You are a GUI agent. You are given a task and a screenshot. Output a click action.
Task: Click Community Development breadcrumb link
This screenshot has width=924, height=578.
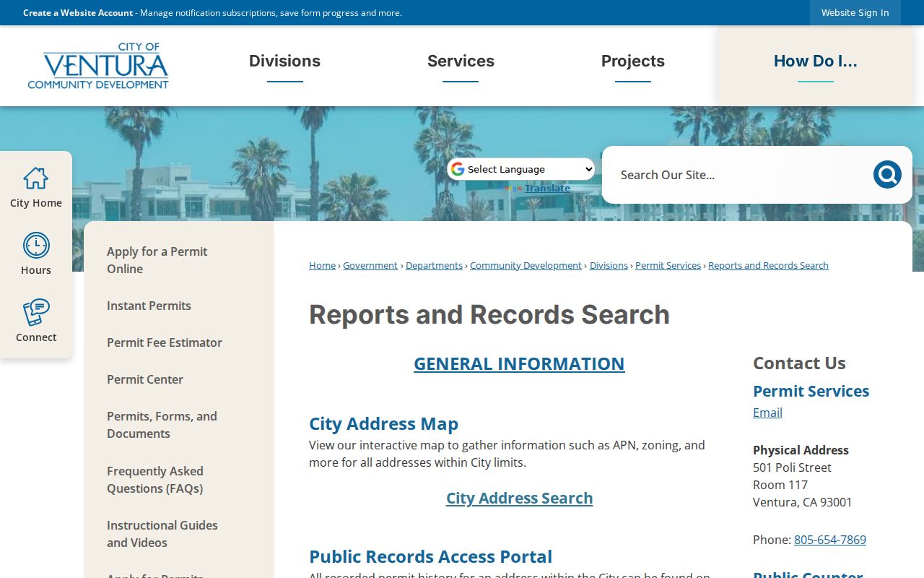526,265
